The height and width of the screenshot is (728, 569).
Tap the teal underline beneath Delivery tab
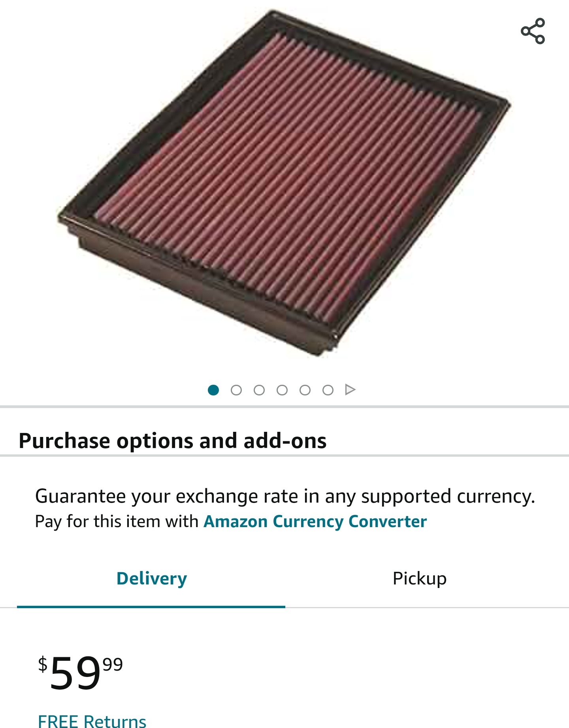(x=151, y=607)
